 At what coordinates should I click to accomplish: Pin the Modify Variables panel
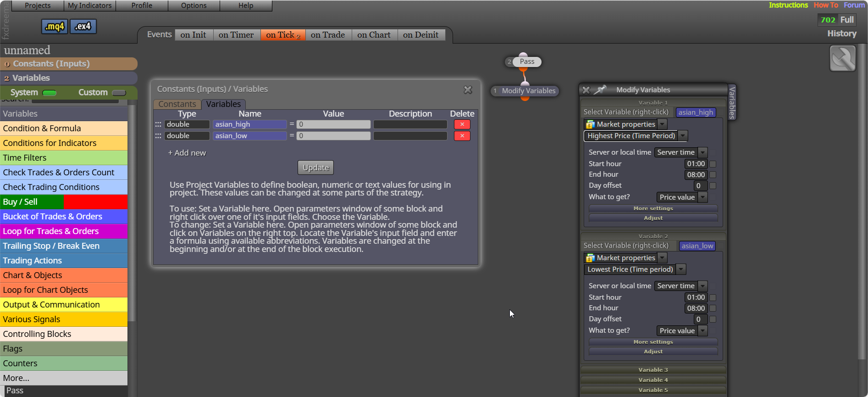(600, 90)
